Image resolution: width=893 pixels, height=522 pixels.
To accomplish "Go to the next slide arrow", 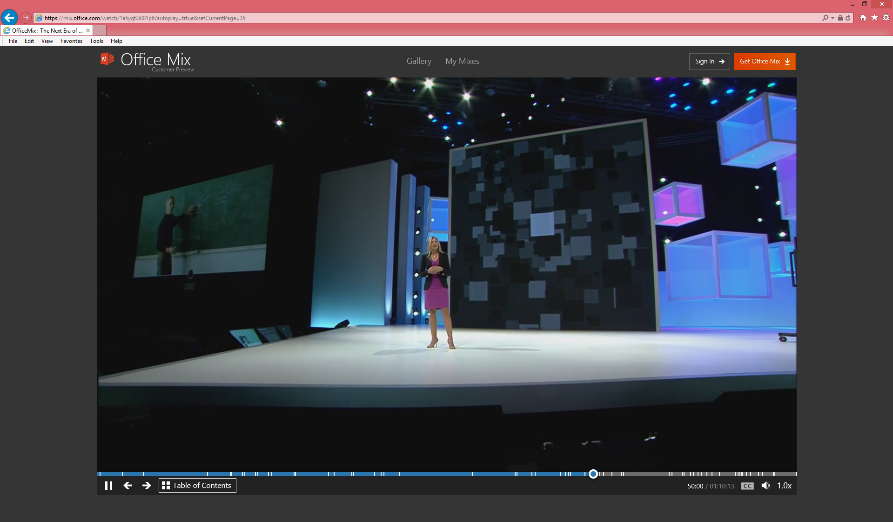I will tap(146, 486).
